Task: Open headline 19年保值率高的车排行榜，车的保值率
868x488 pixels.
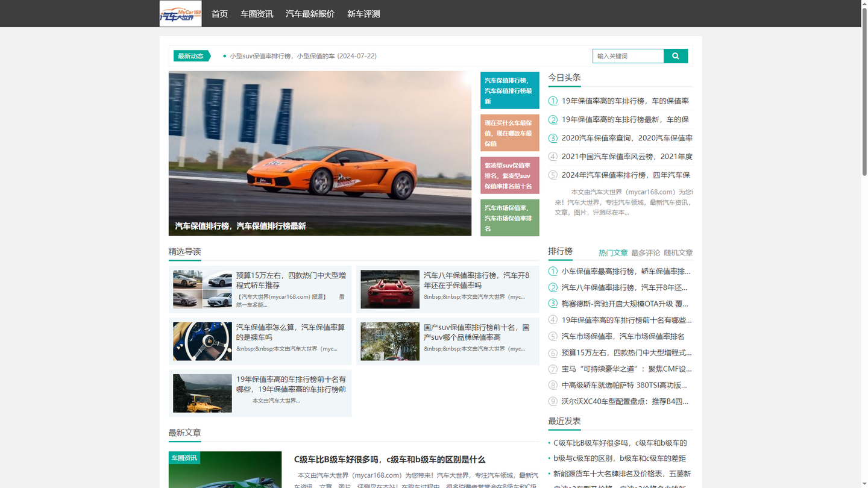Action: pyautogui.click(x=625, y=101)
